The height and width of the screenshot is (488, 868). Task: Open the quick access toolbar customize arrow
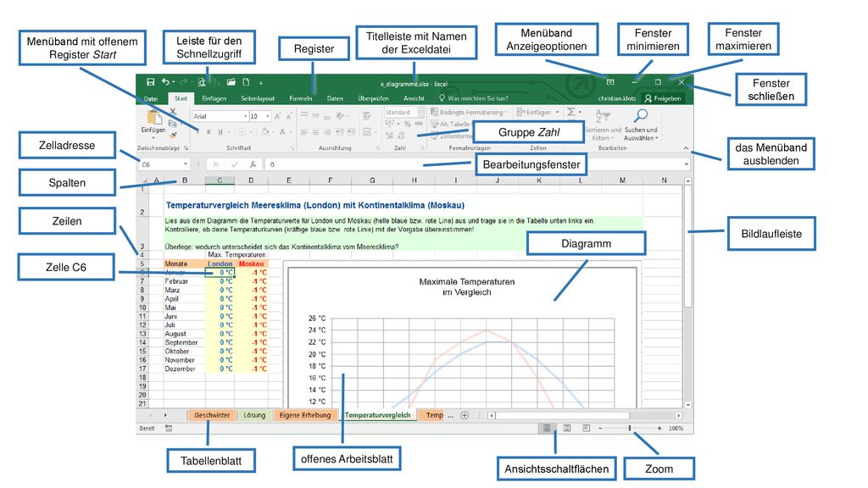(x=261, y=83)
